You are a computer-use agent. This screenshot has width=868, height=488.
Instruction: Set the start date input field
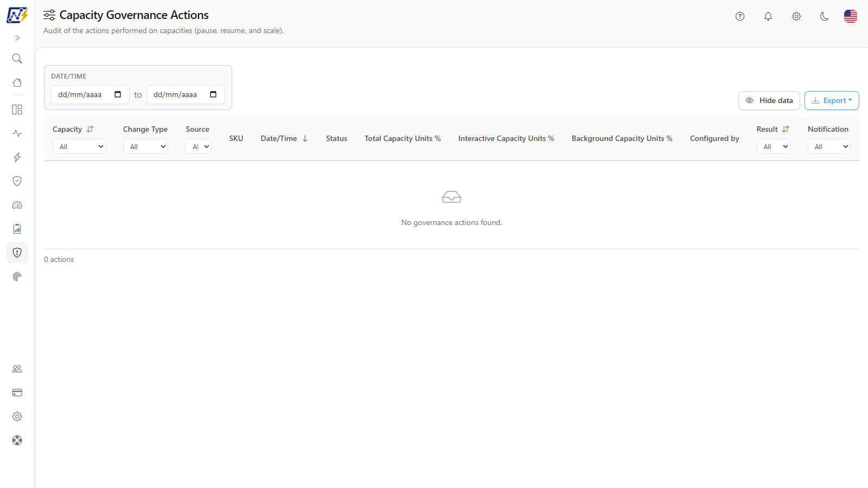coord(90,94)
